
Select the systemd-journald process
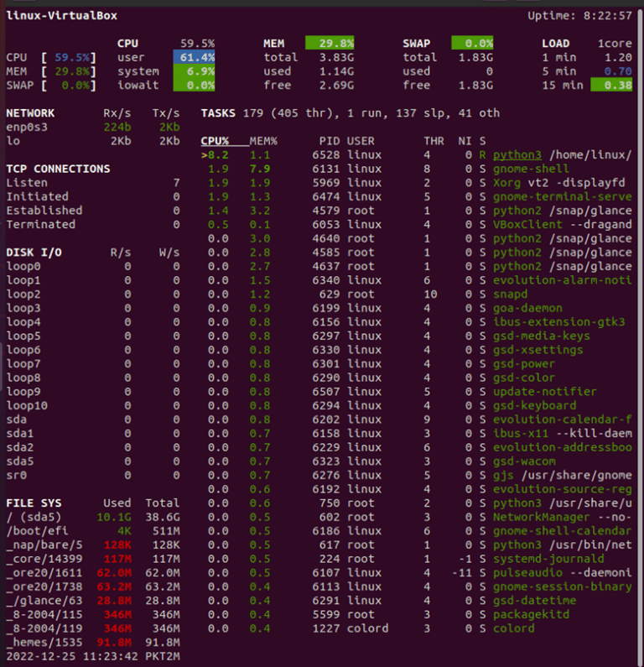click(548, 559)
